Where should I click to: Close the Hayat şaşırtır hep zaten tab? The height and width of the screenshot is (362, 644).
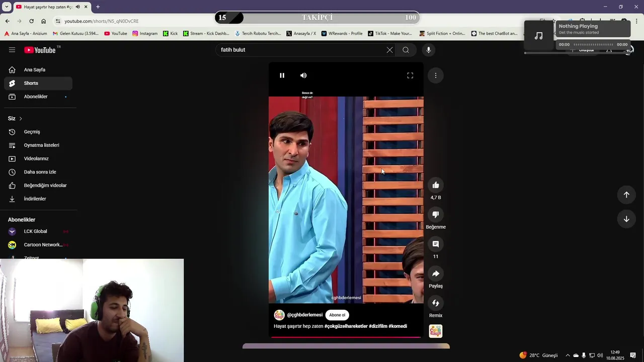[x=86, y=7]
